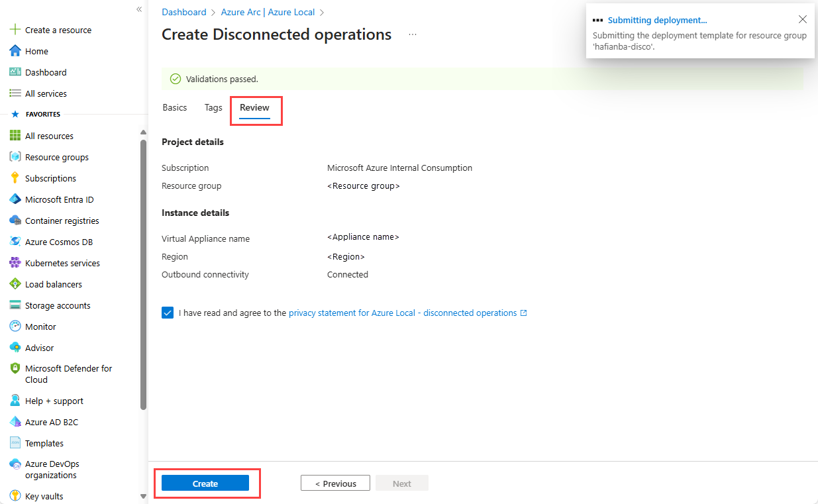Click the Azure Cosmos DB icon
This screenshot has width=818, height=504.
pos(15,242)
